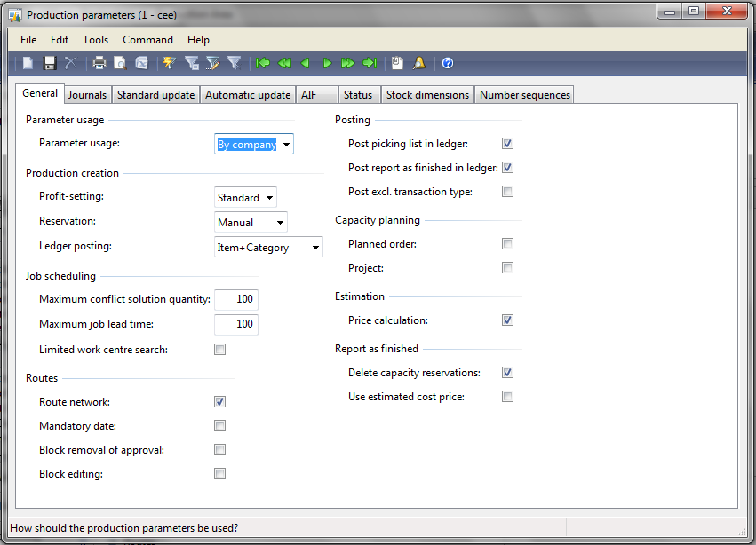Open the Command menu
Screen dimensions: 756x545
[147, 39]
